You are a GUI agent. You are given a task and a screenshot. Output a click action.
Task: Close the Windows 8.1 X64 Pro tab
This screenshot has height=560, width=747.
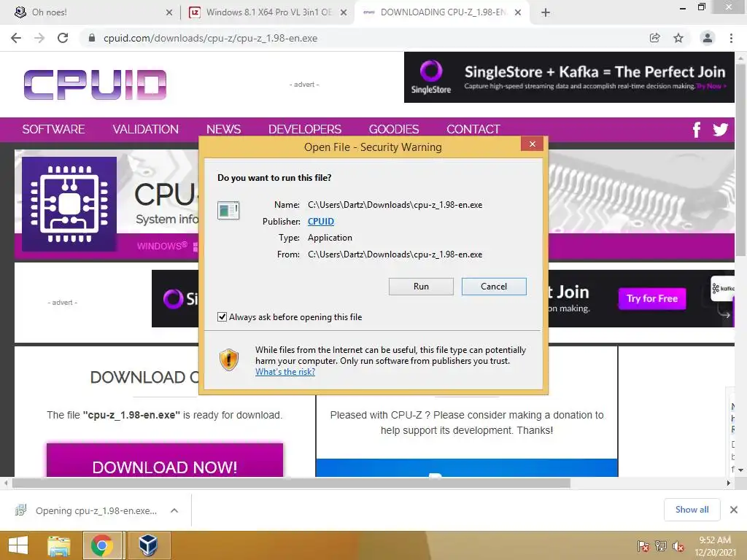pos(343,13)
